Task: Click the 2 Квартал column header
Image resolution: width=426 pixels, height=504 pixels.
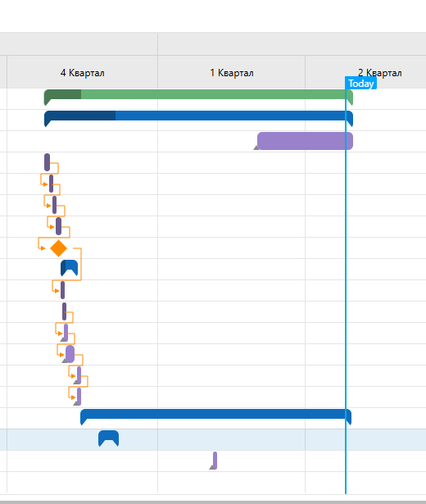Action: [380, 73]
